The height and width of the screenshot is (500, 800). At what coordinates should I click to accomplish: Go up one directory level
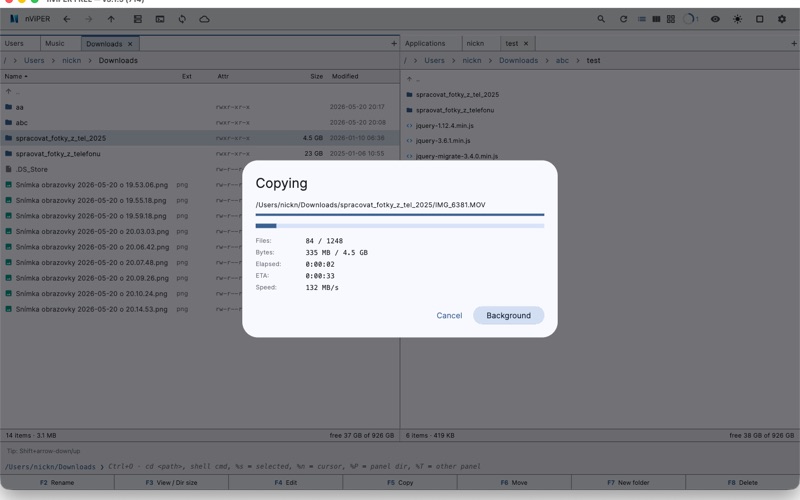[111, 19]
